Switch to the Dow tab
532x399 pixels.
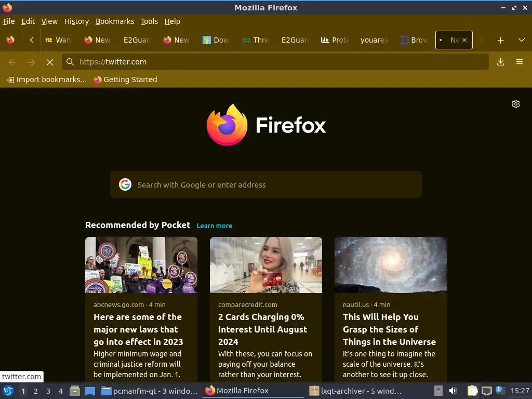[x=217, y=40]
